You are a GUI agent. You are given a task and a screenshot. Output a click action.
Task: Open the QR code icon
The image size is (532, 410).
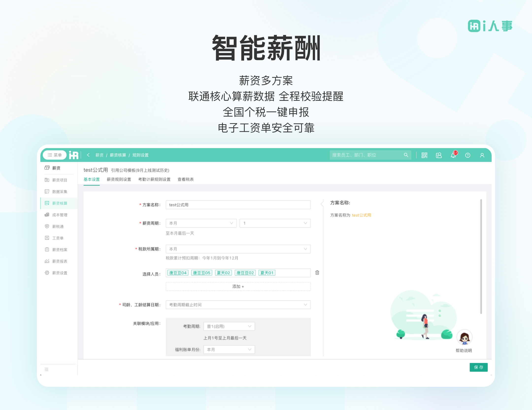pyautogui.click(x=424, y=155)
